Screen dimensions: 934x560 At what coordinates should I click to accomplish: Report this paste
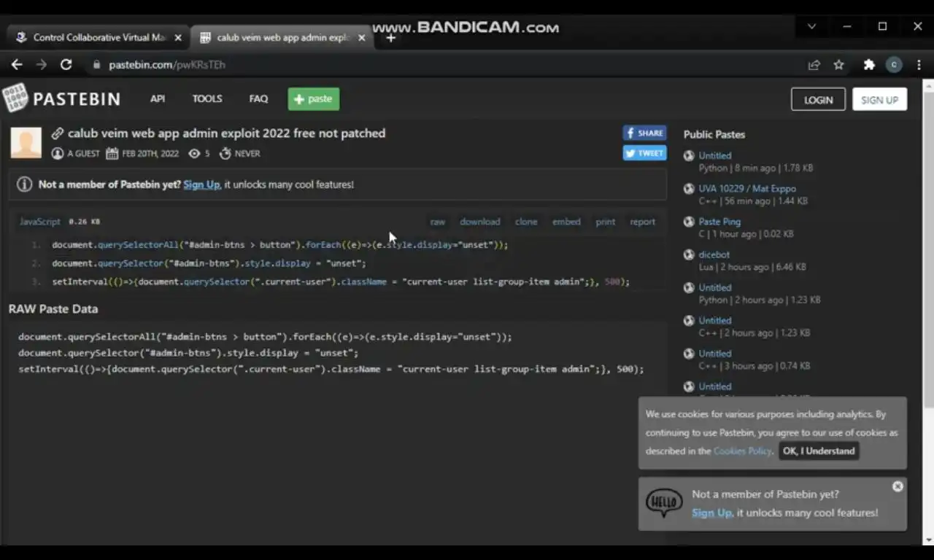643,222
